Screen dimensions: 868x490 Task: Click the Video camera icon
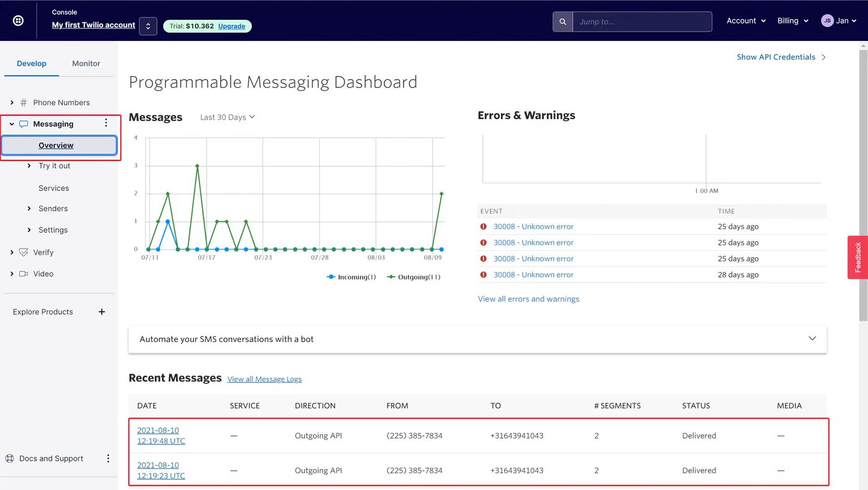click(24, 273)
